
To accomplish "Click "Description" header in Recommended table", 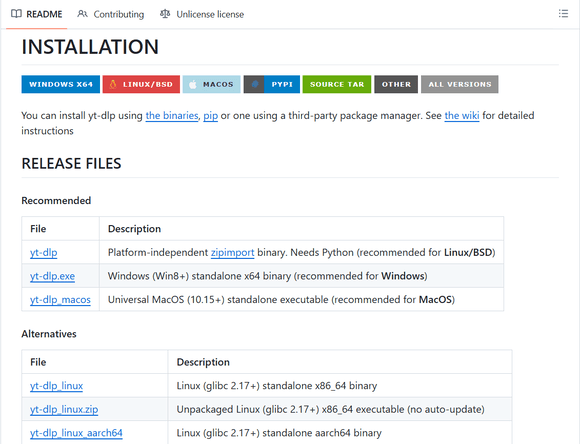I will pyautogui.click(x=134, y=229).
